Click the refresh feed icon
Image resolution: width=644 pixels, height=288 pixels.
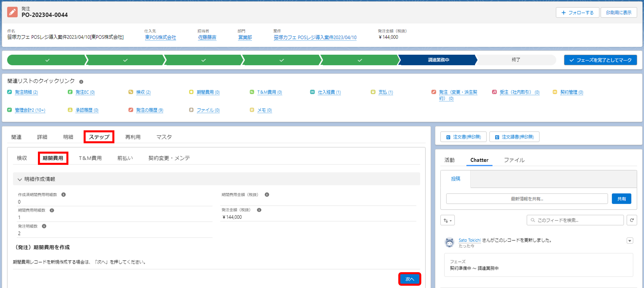632,220
